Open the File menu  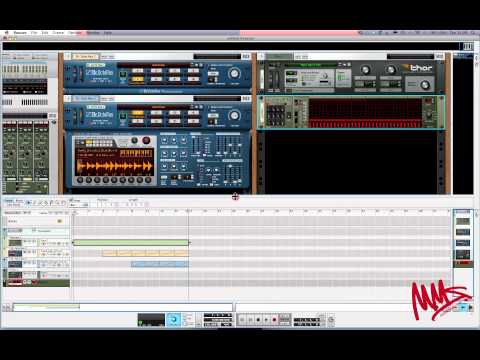[x=34, y=33]
